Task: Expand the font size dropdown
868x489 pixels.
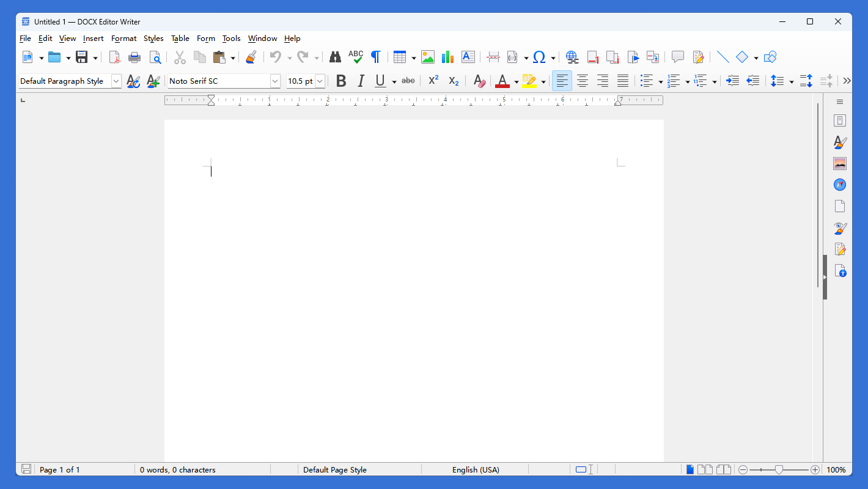Action: coord(320,81)
